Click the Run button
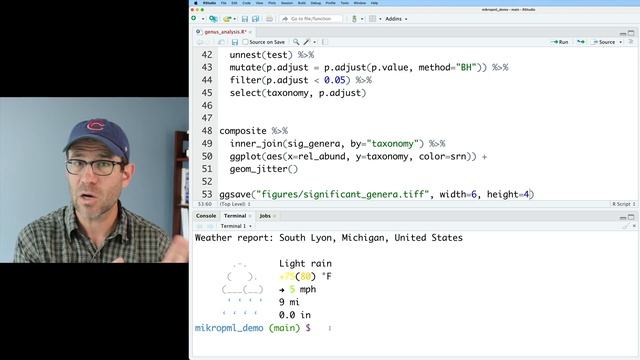Screen dimensions: 640x360 pos(560,42)
